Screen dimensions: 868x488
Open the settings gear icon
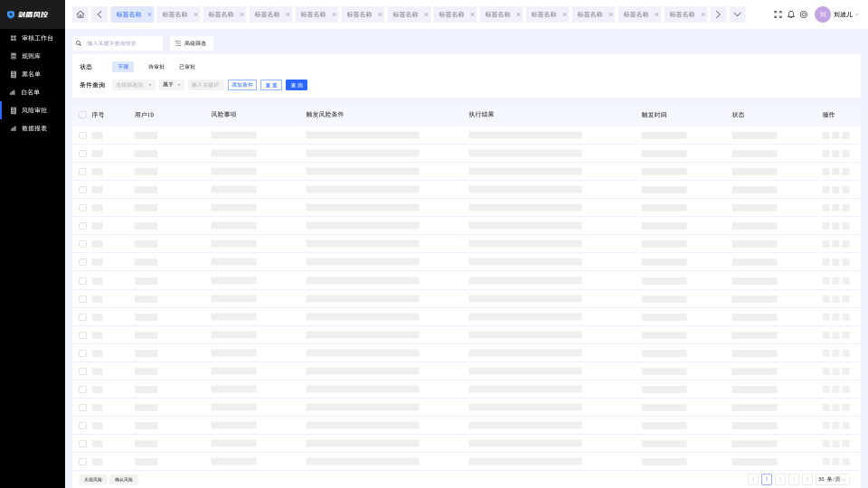804,14
